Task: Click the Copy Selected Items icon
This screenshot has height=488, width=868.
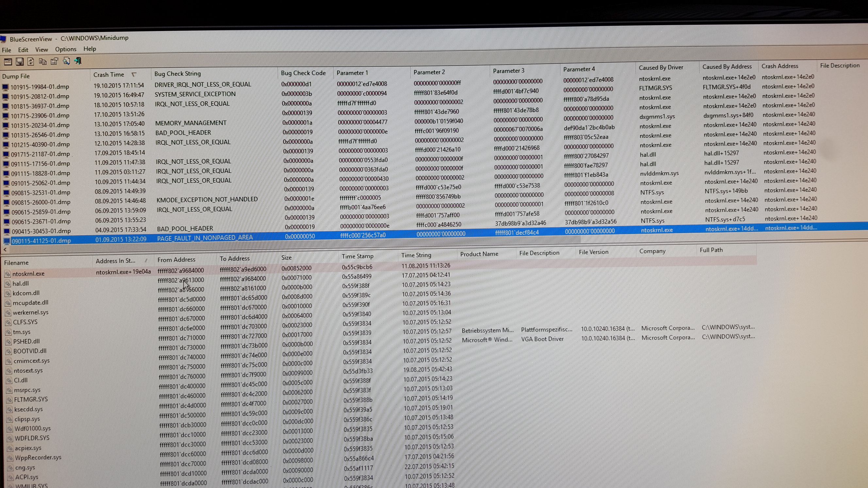Action: point(42,61)
